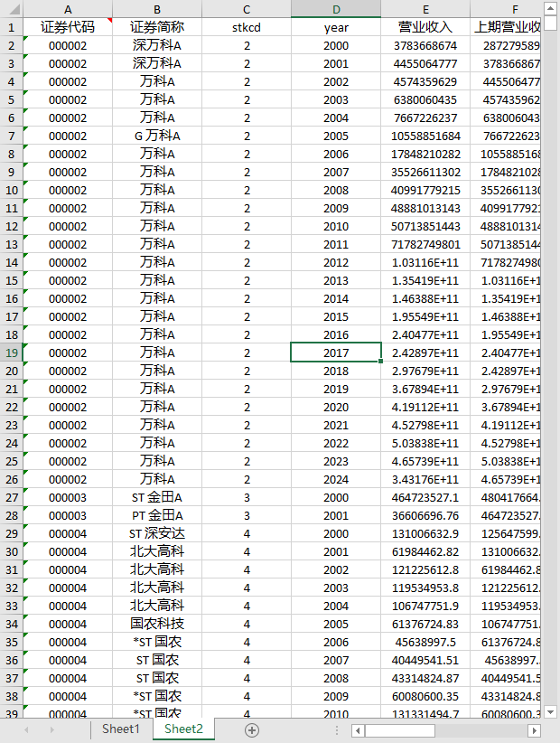The image size is (560, 743).
Task: Select column F header
Action: [506, 9]
